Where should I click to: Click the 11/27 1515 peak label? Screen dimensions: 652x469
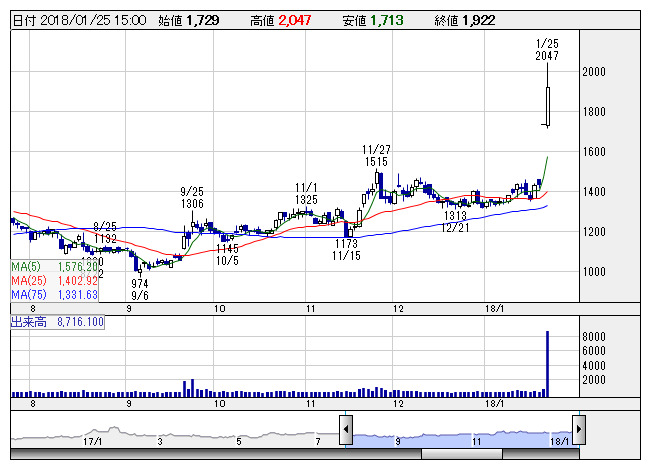(377, 155)
